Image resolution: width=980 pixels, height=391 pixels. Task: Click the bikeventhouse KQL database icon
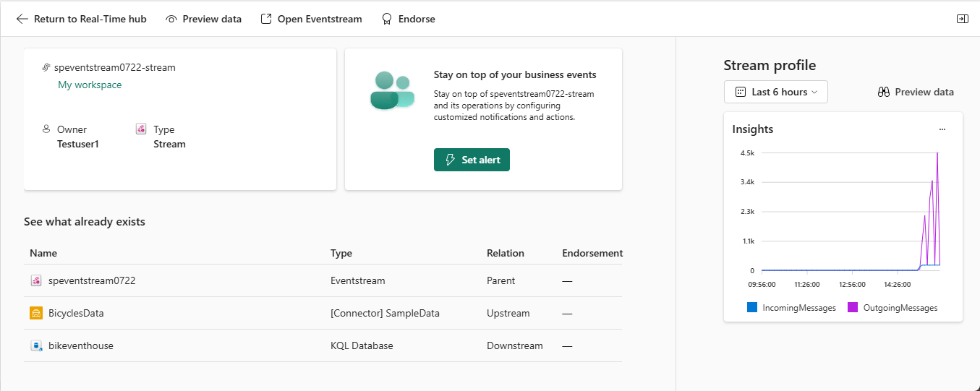click(x=36, y=345)
